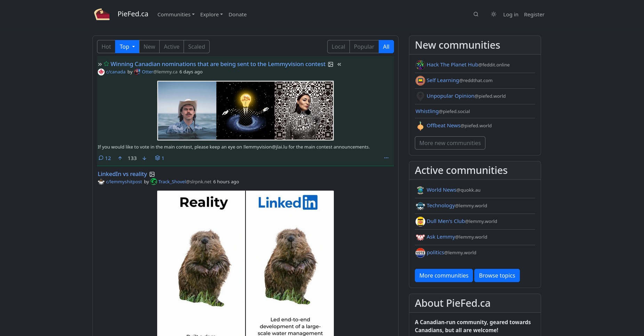The height and width of the screenshot is (336, 644).
Task: Sort posts by Scaled
Action: click(196, 47)
